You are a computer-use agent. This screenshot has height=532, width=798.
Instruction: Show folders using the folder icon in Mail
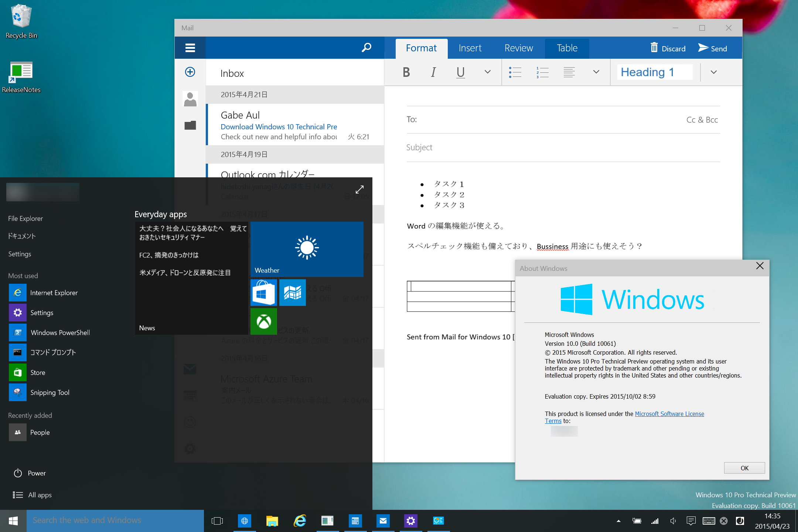coord(190,125)
